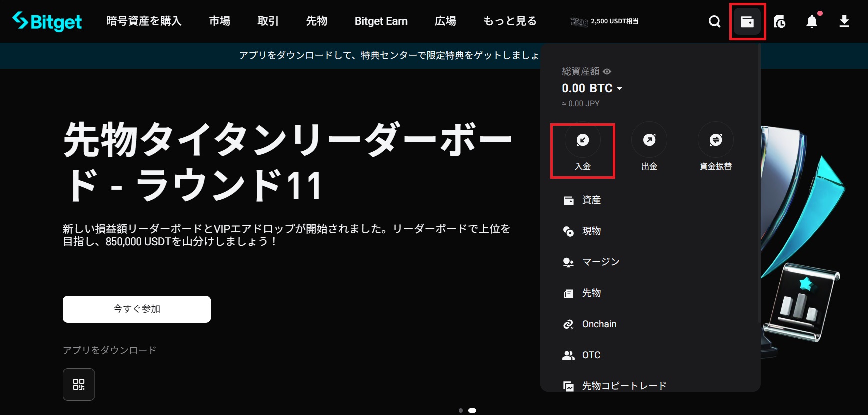The image size is (868, 415).
Task: Click the Bitget logo
Action: tap(47, 21)
